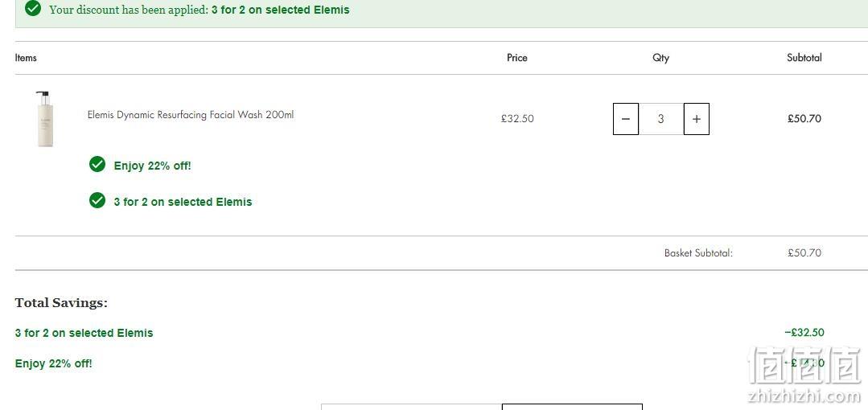The image size is (868, 410).
Task: Click the Items column header
Action: [26, 58]
